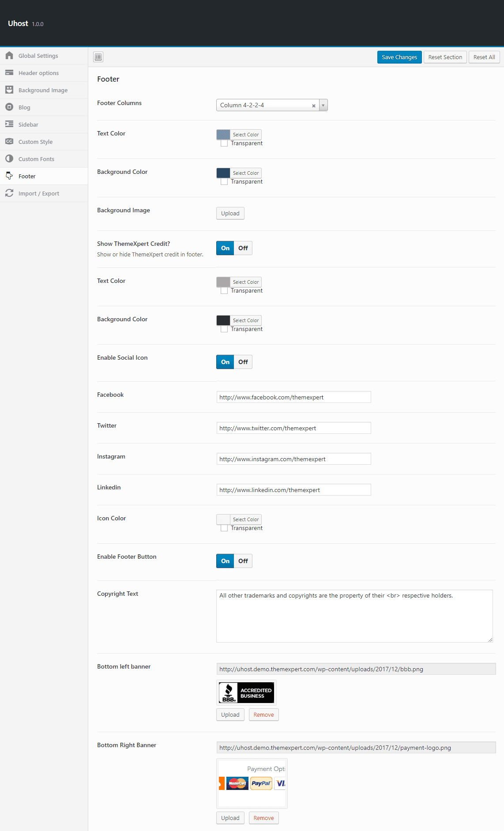Viewport: 504px width, 831px height.
Task: Select the Footer menu item
Action: 27,176
